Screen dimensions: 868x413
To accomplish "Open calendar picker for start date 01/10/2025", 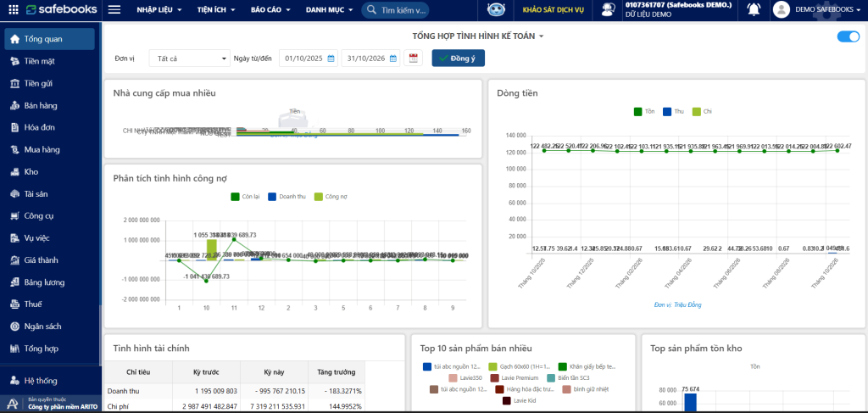I will coord(331,59).
